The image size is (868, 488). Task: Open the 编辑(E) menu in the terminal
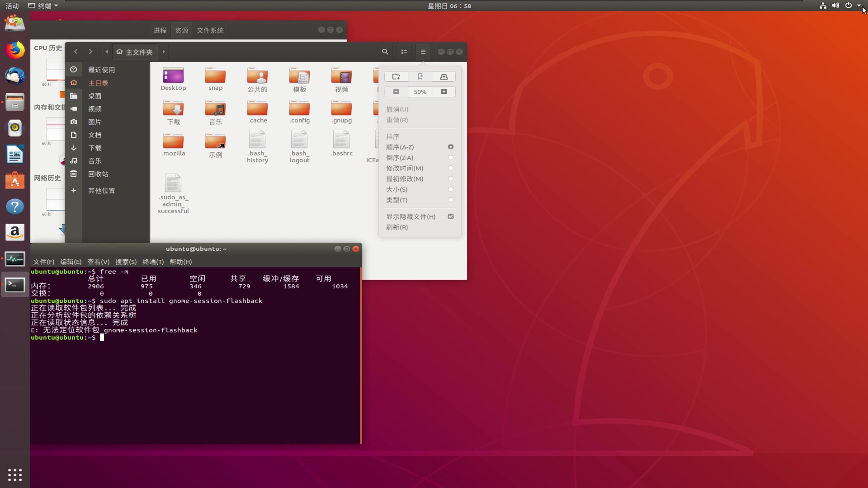point(71,262)
